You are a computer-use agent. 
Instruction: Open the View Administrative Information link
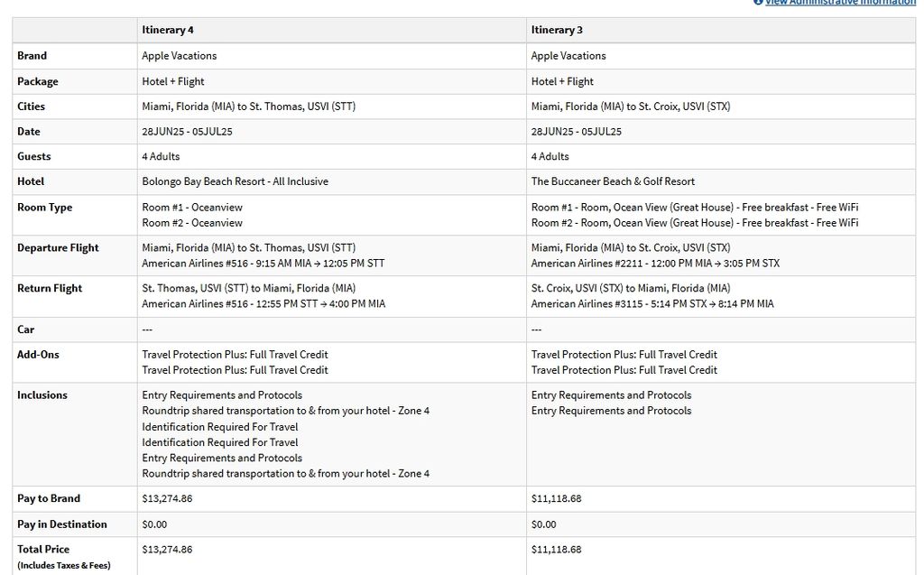click(x=840, y=3)
